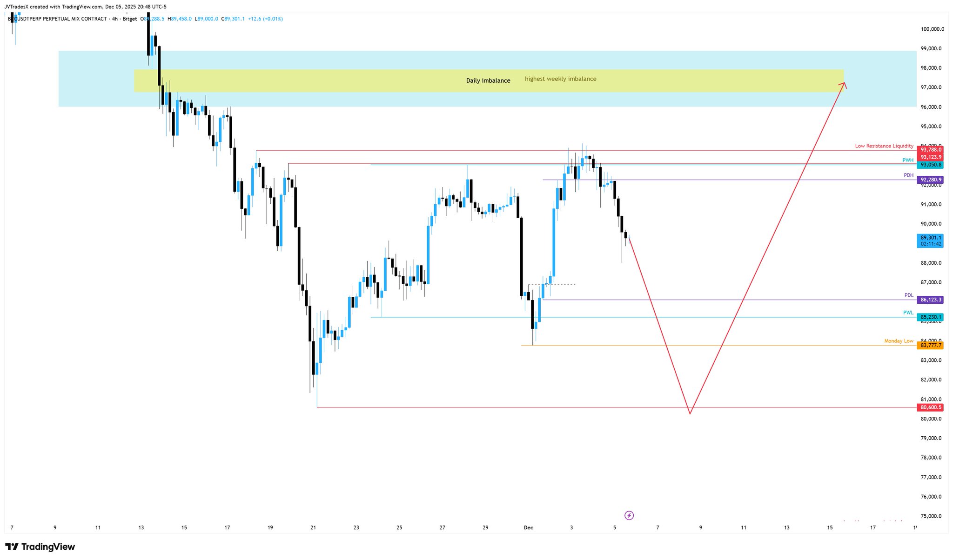Click the "Dec" marker on time axis
Viewport: 953px width, 560px height.
pyautogui.click(x=528, y=527)
